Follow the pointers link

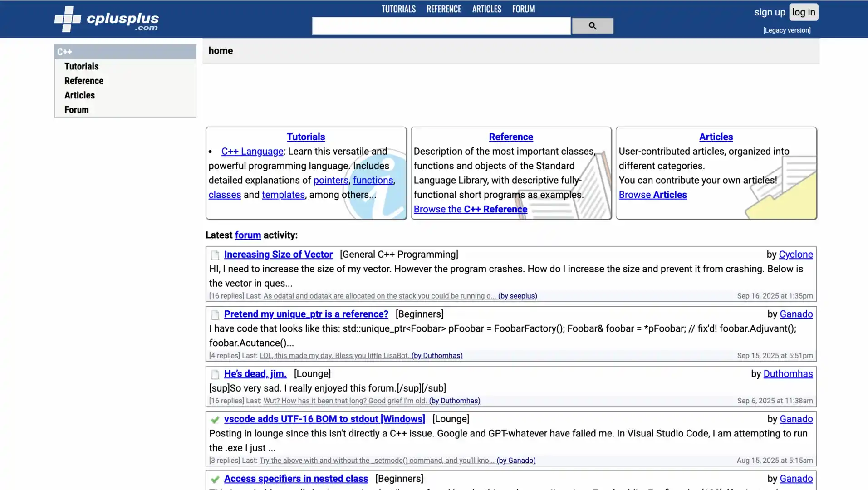331,181
